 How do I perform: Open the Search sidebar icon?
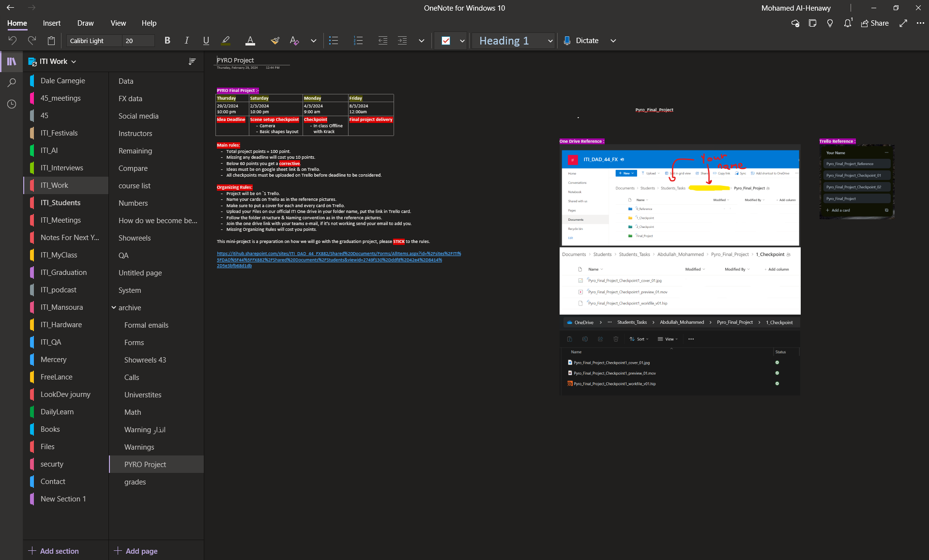[x=12, y=83]
